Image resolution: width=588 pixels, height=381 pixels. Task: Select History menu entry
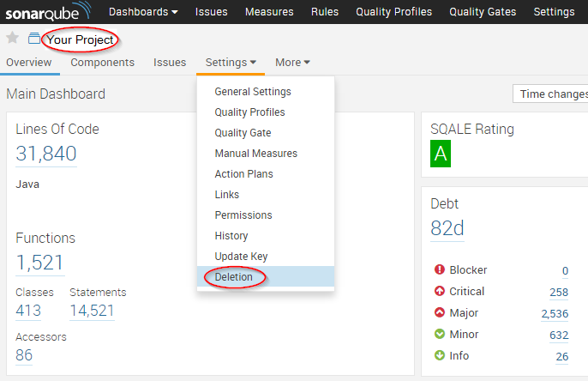coord(266,236)
